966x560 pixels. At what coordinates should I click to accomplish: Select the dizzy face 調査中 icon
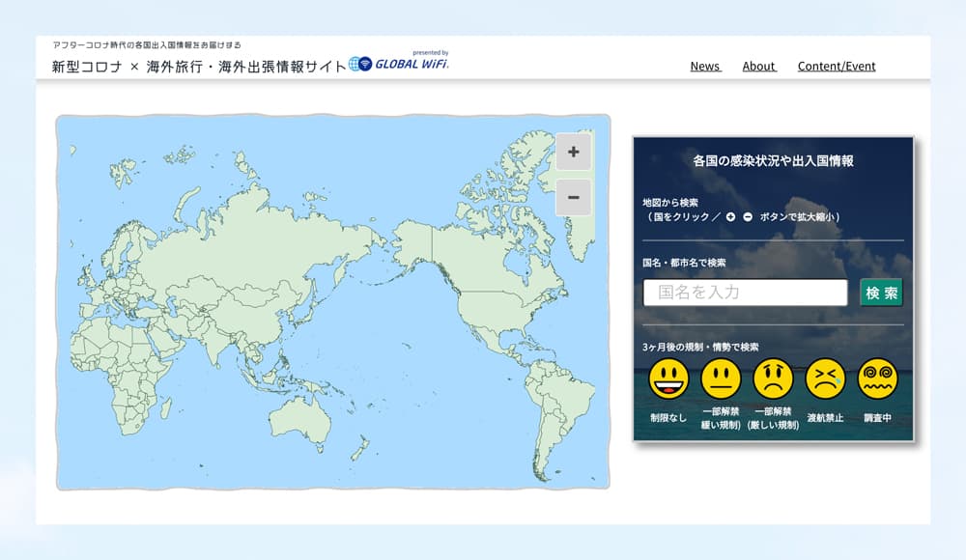point(877,378)
